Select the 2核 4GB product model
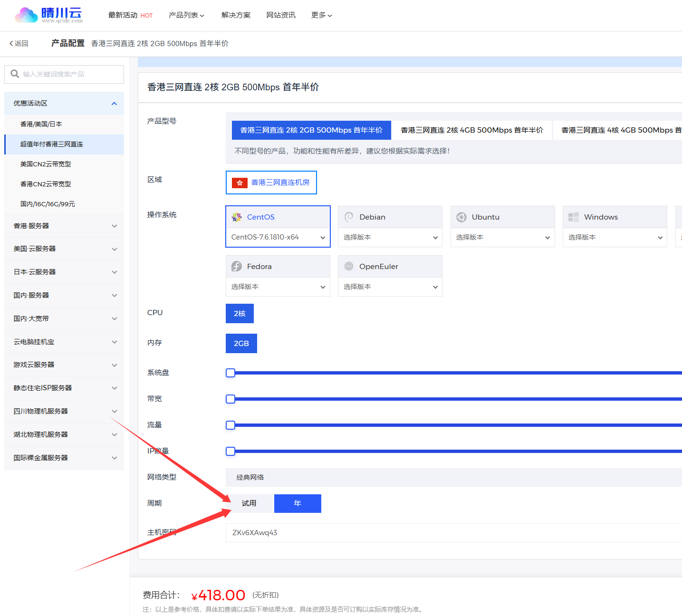The height and width of the screenshot is (616, 682). [472, 130]
